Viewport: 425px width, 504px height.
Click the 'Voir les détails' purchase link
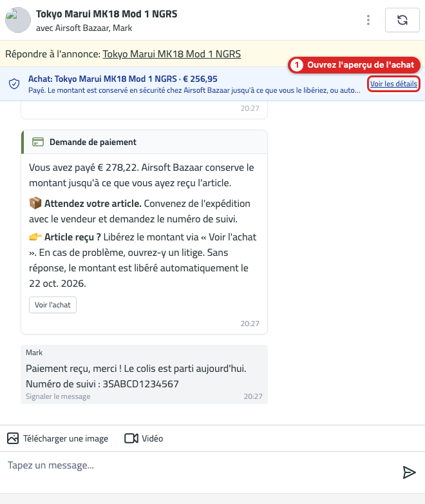[x=393, y=84]
